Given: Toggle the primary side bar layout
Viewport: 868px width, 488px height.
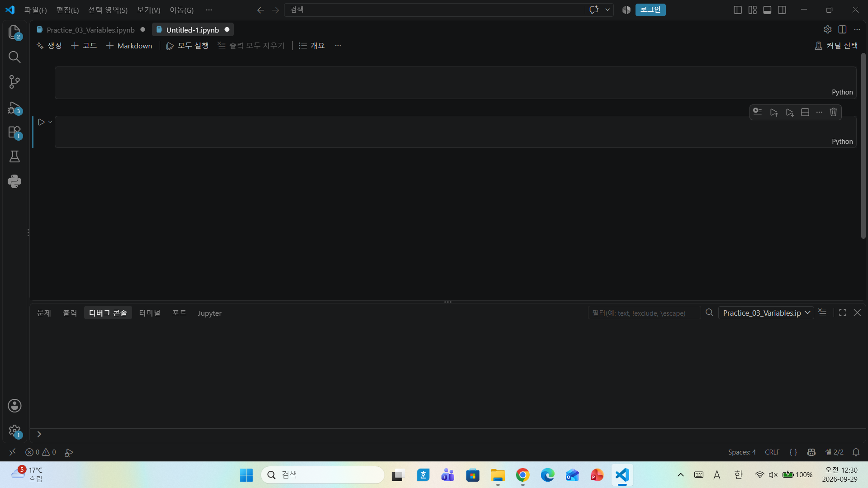Looking at the screenshot, I should pos(738,10).
